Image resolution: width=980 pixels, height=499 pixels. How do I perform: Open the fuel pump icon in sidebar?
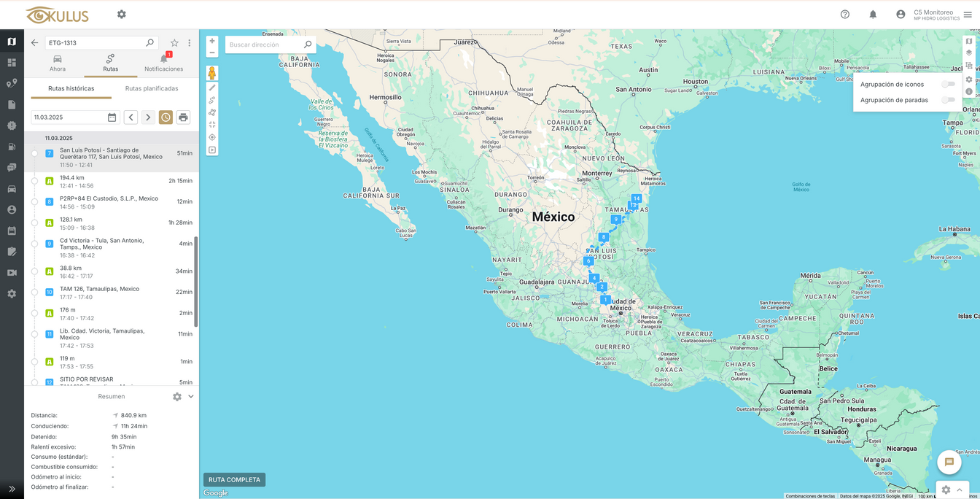coord(12,147)
